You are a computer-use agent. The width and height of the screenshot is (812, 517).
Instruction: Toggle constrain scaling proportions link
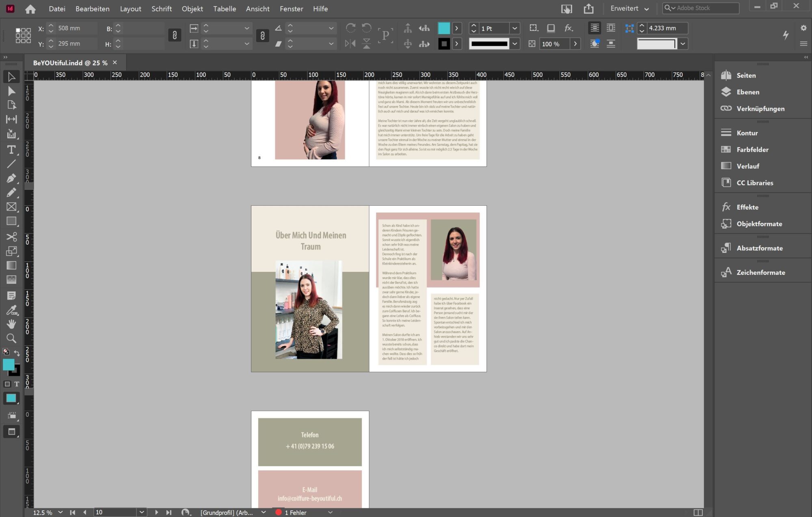pyautogui.click(x=262, y=36)
